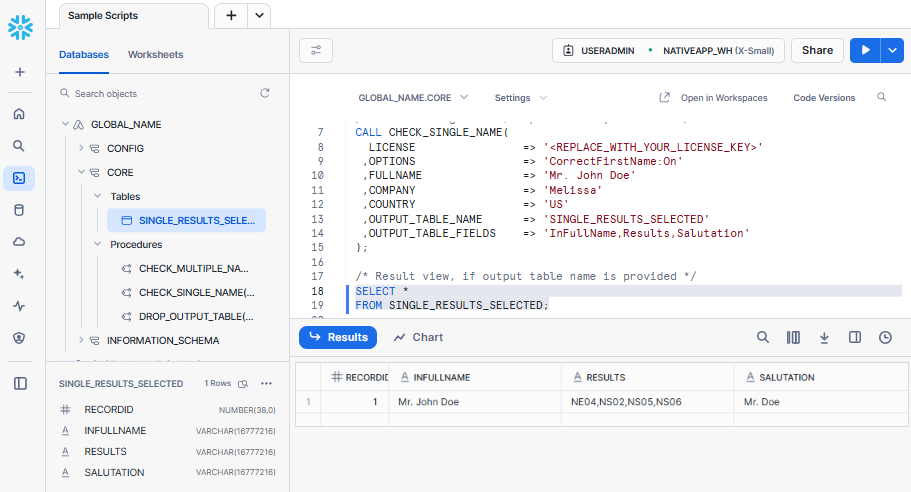Collapse the CORE schema node
911x492 pixels.
click(x=81, y=172)
